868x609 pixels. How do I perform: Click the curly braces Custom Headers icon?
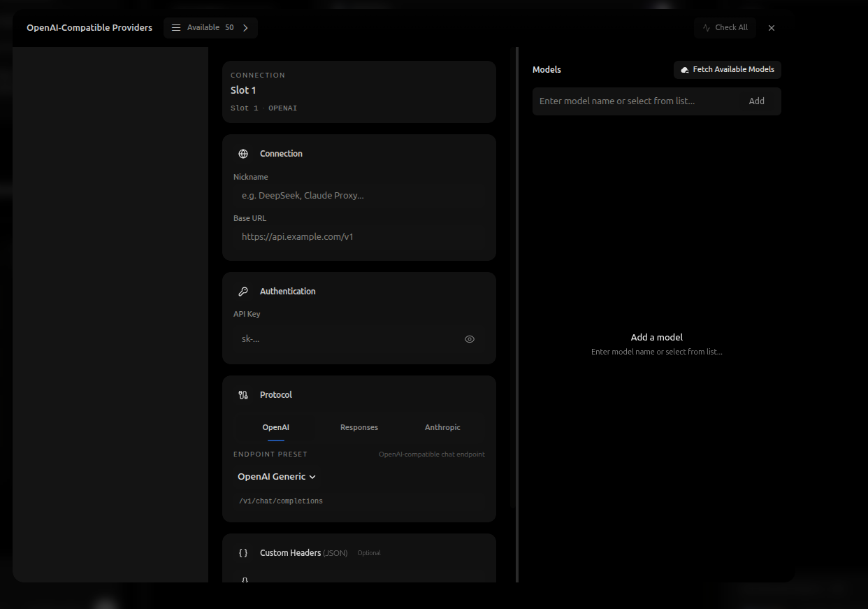[x=243, y=553]
